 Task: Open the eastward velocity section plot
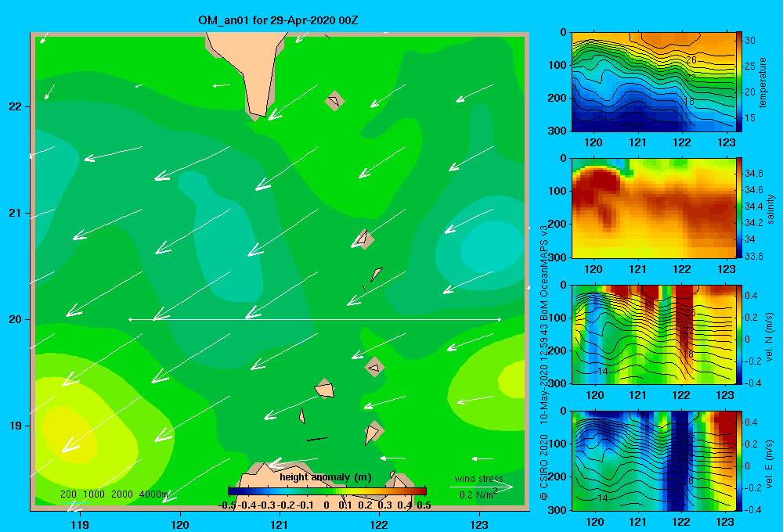(x=654, y=461)
